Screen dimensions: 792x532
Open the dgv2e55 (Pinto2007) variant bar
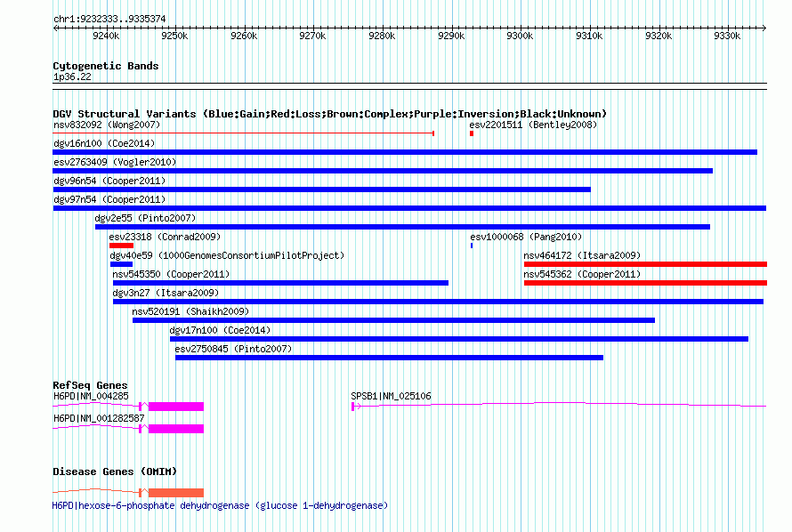point(402,227)
